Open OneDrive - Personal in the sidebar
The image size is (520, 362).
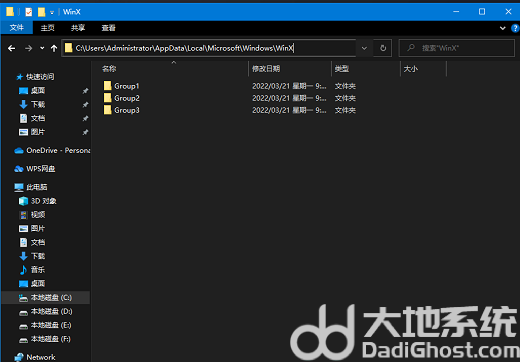52,150
